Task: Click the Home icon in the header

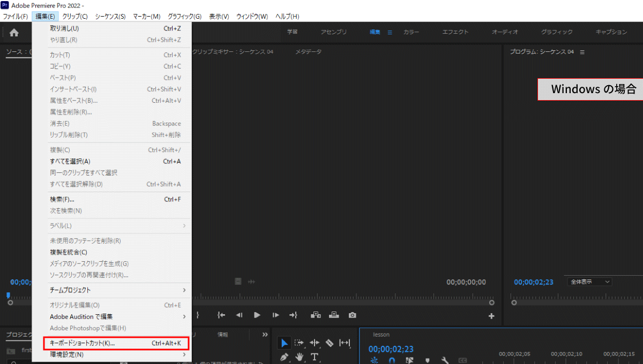Action: [14, 33]
